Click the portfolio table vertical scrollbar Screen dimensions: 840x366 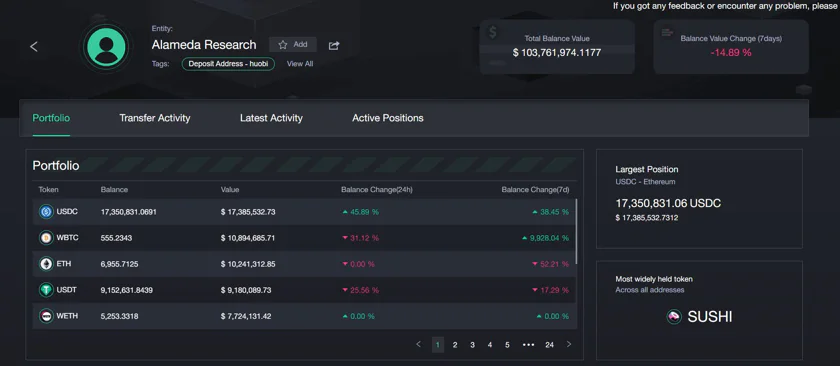(576, 231)
